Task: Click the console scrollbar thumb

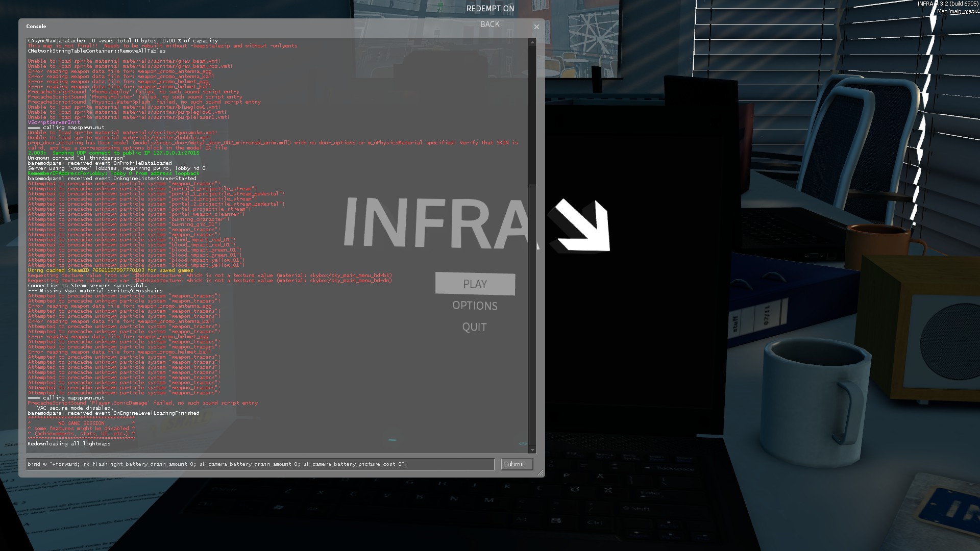Action: coord(532,115)
